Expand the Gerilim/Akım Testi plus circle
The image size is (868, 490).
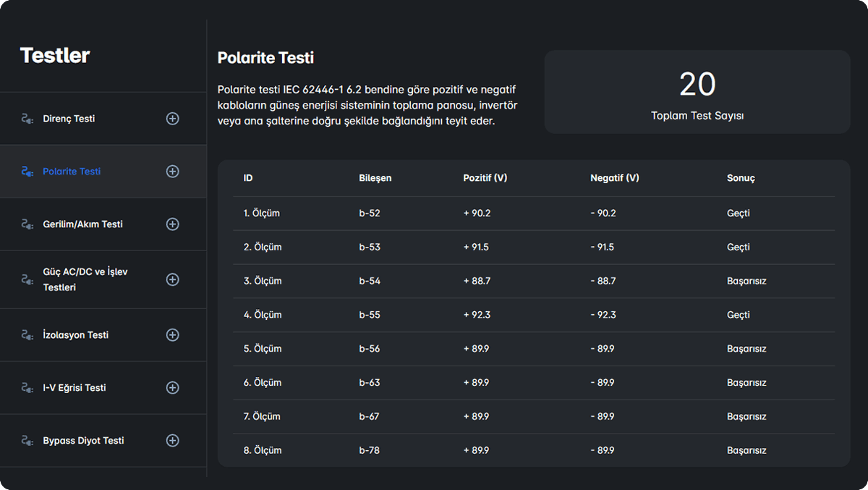point(172,224)
